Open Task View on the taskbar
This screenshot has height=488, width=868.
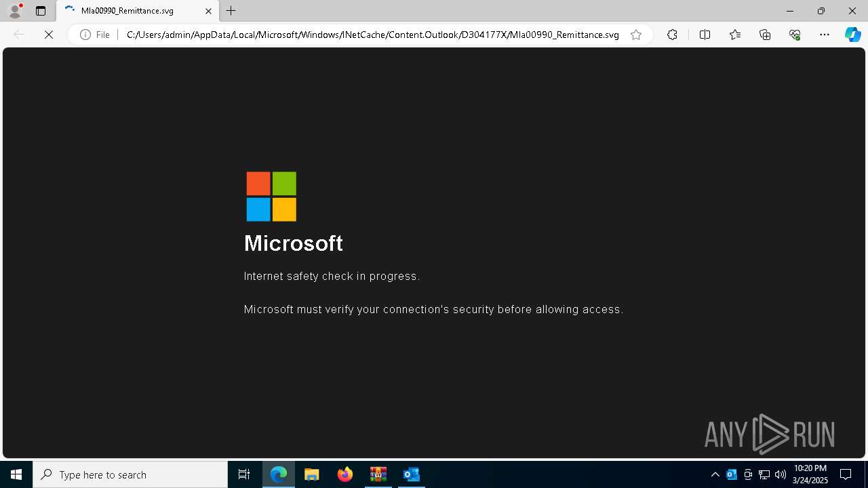pos(244,474)
